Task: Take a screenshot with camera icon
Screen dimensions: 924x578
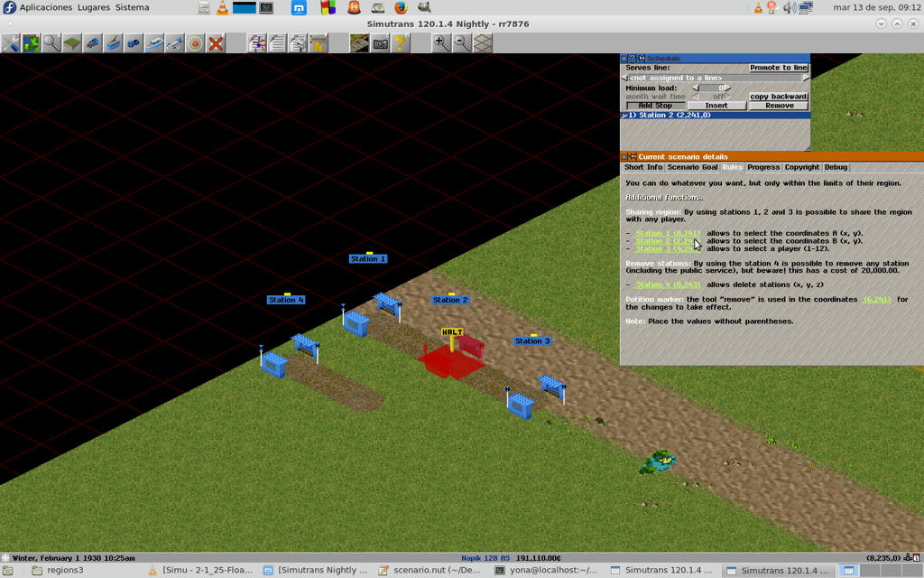Action: click(x=380, y=43)
